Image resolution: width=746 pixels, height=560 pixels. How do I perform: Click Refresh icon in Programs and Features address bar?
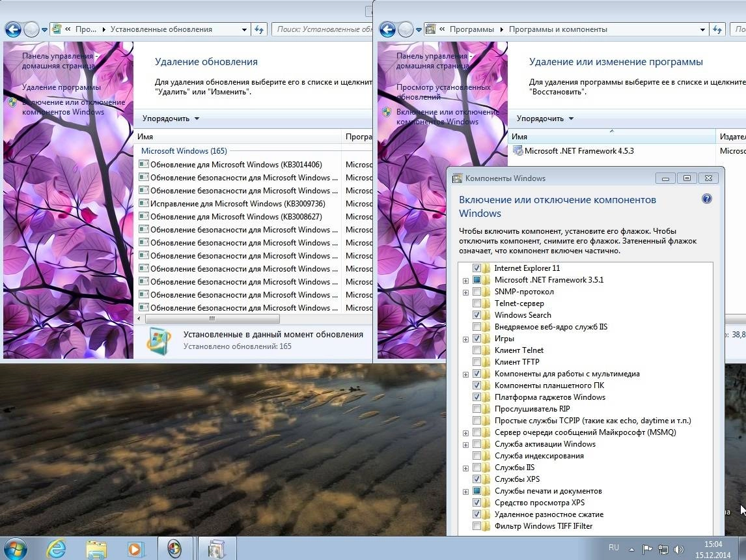717,29
